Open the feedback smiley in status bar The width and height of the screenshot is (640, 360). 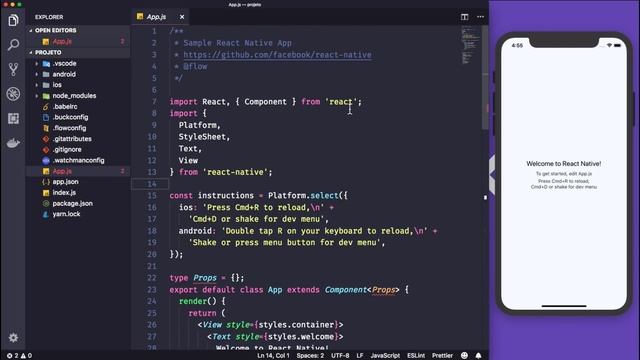pyautogui.click(x=464, y=356)
